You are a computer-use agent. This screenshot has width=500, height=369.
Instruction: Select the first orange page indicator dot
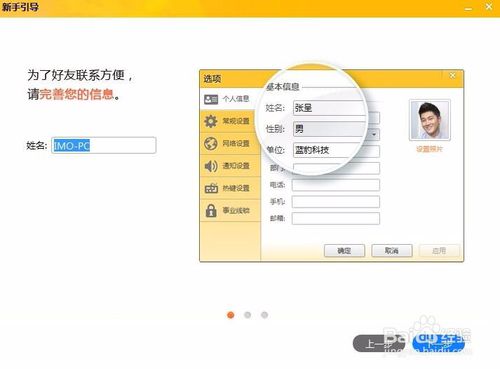point(230,315)
